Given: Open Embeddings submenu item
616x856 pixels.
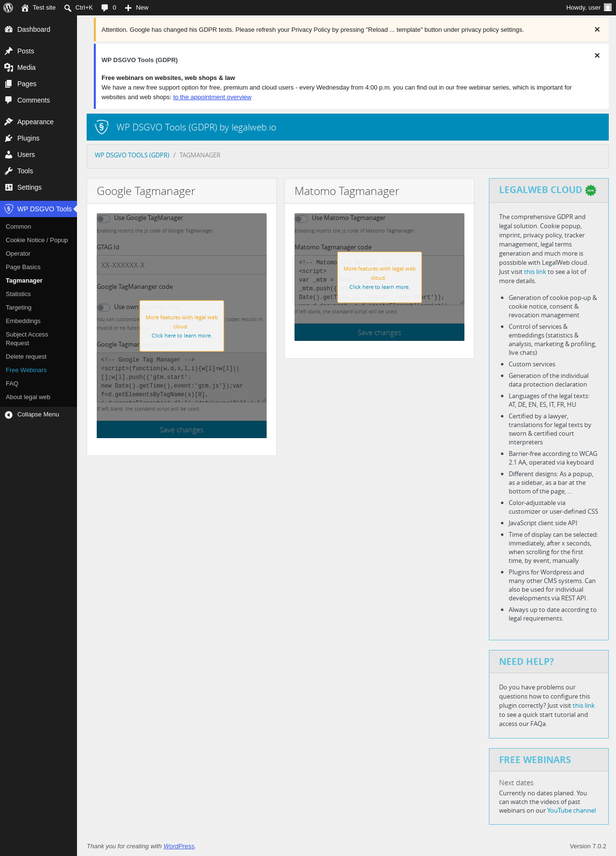Looking at the screenshot, I should [38, 321].
